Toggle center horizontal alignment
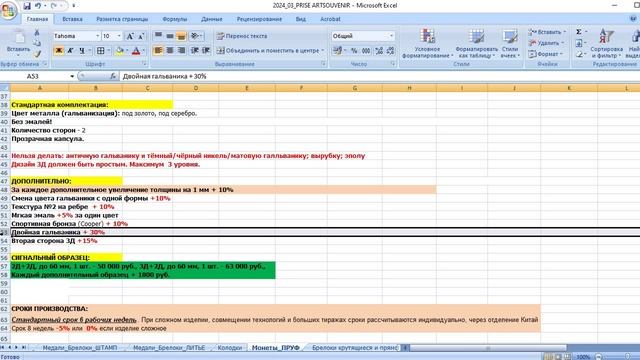 170,51
